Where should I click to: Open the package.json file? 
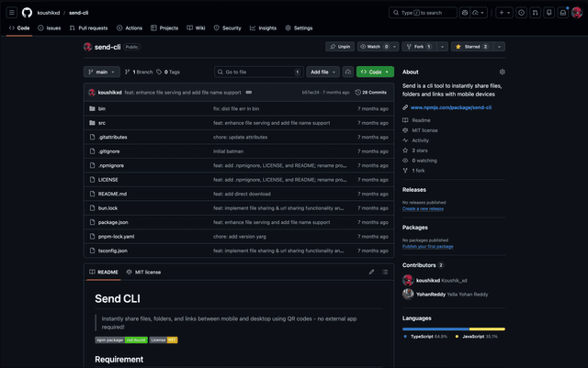[x=113, y=222]
